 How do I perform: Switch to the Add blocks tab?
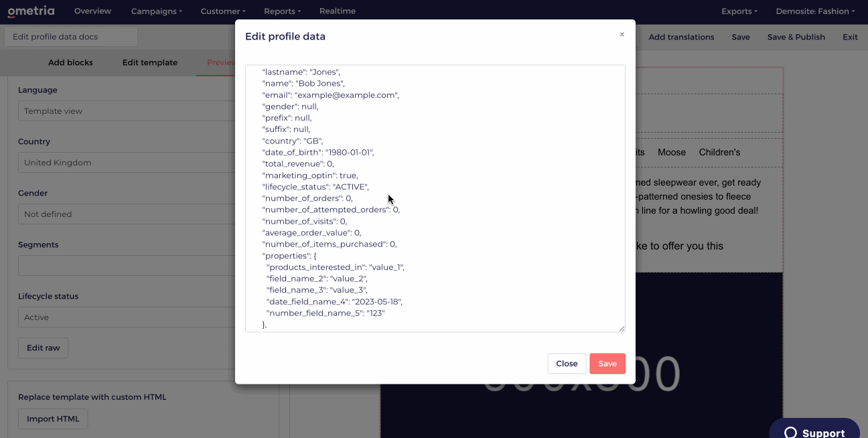70,62
